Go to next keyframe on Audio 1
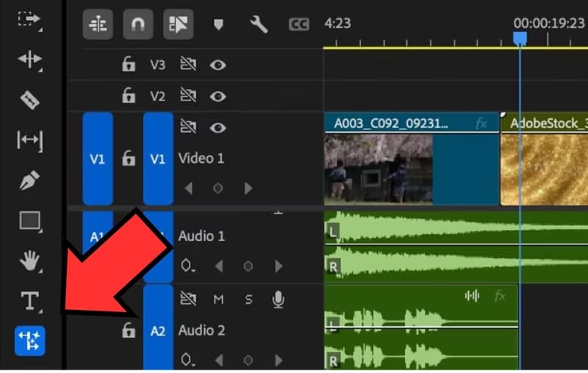 pyautogui.click(x=279, y=266)
